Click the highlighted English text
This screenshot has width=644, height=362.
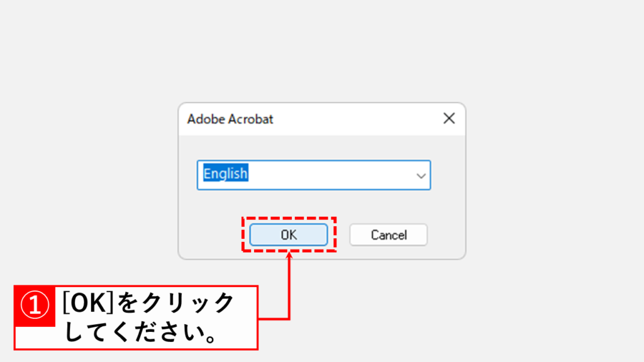pyautogui.click(x=225, y=173)
